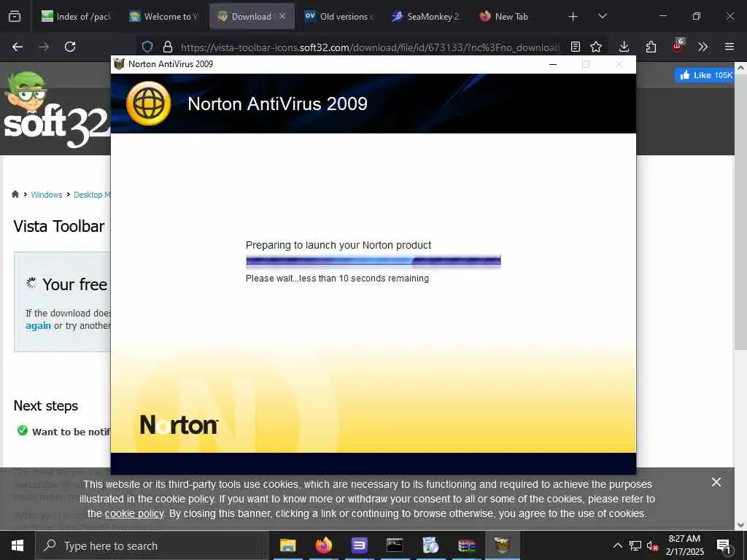This screenshot has height=560, width=747.
Task: Open Firefox from the taskbar
Action: [x=323, y=545]
